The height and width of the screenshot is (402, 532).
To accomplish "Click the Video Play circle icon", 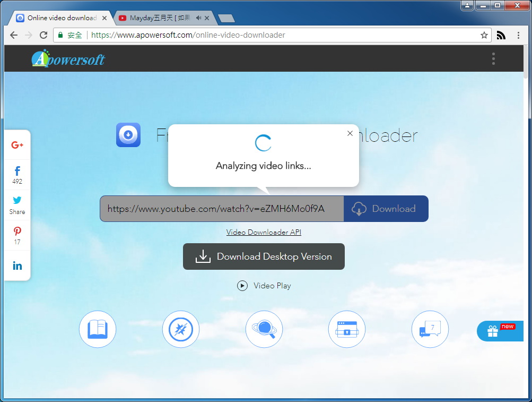I will point(242,286).
